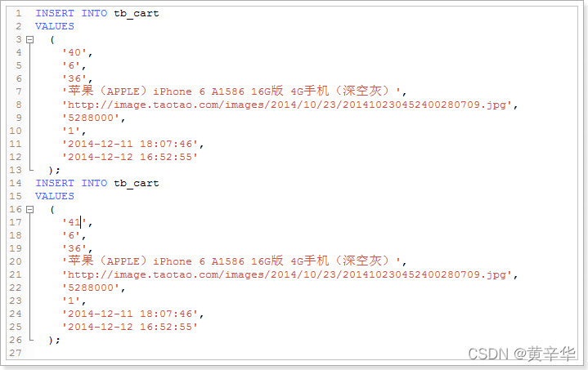Click the image URL string on line 21
This screenshot has height=370, width=588.
tap(287, 275)
